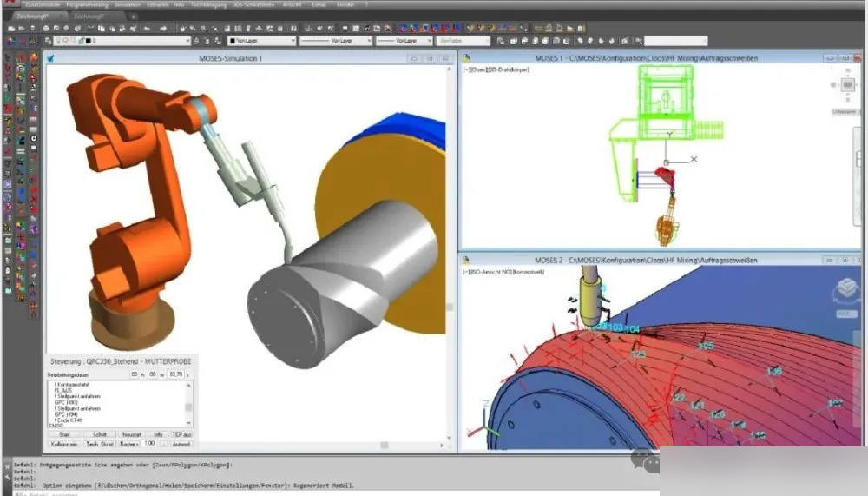Select the '!S_AUS' program line
868x496 pixels.
click(63, 390)
